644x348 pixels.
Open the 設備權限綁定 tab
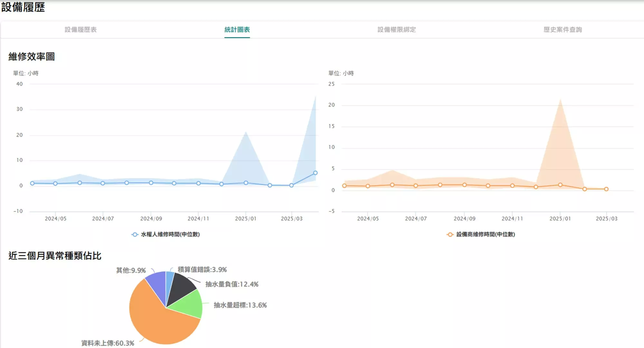tap(396, 30)
